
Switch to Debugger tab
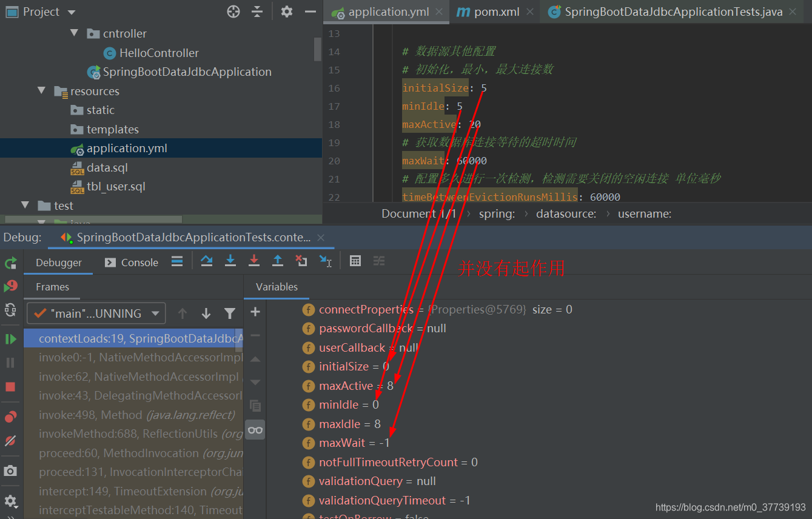pos(59,263)
